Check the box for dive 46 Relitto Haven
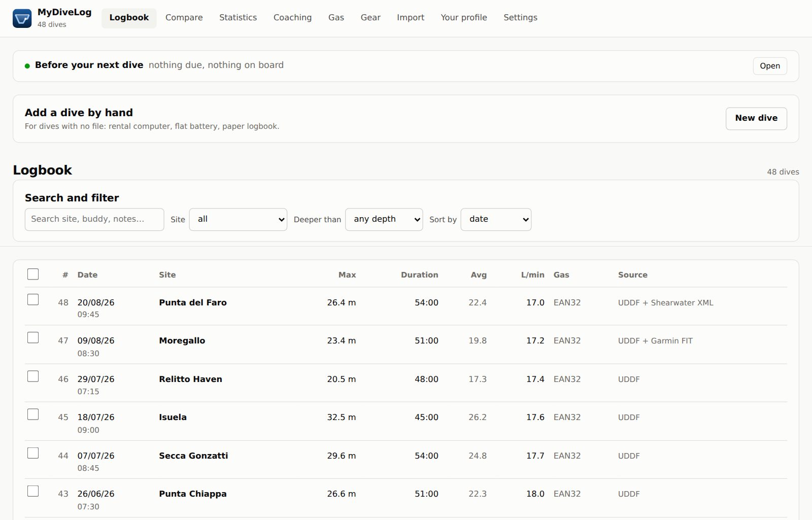This screenshot has width=812, height=520. tap(33, 376)
